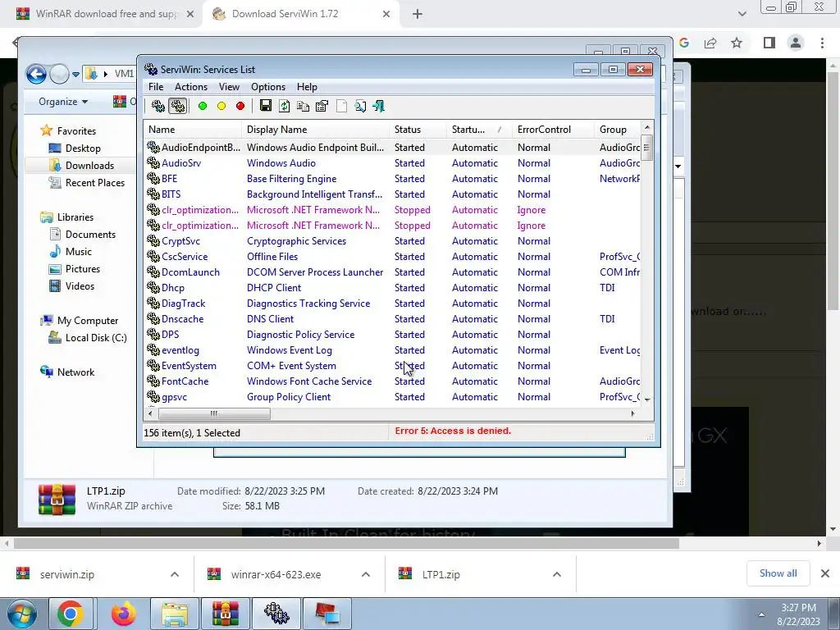Open Firefox from the taskbar
The image size is (840, 630).
click(x=124, y=614)
